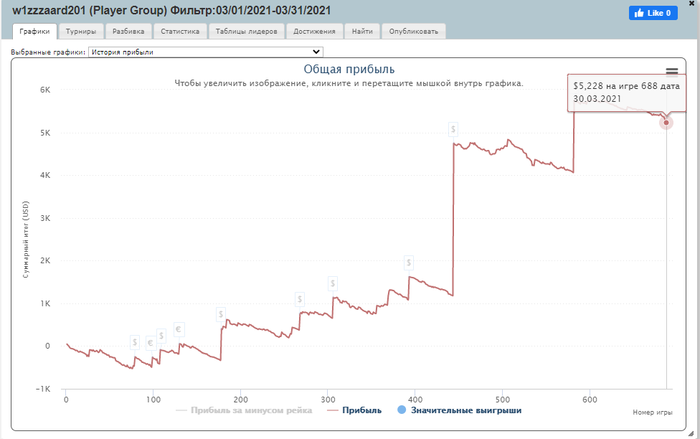Screen dimensions: 700x439
Task: Click the dollar flag near game 180
Action: point(221,314)
